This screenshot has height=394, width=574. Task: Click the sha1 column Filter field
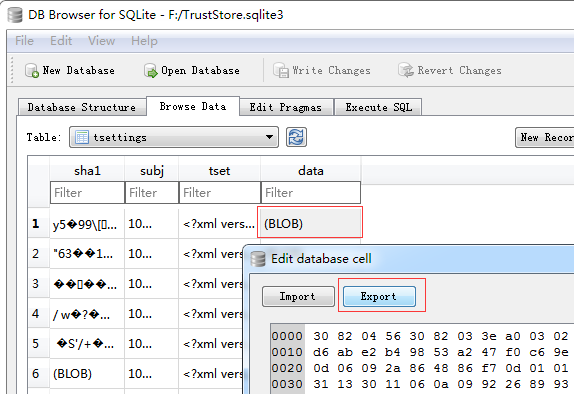click(x=87, y=192)
